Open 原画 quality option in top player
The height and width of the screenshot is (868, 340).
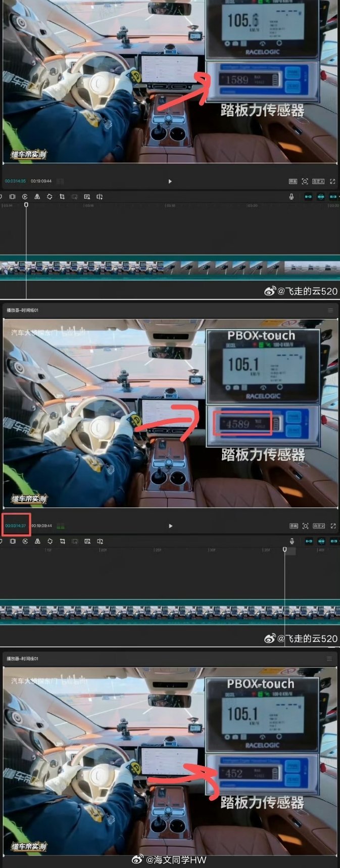pyautogui.click(x=293, y=181)
